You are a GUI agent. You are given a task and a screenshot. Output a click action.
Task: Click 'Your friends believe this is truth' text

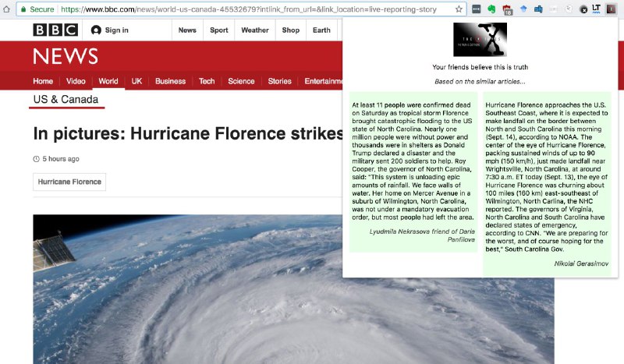click(480, 67)
